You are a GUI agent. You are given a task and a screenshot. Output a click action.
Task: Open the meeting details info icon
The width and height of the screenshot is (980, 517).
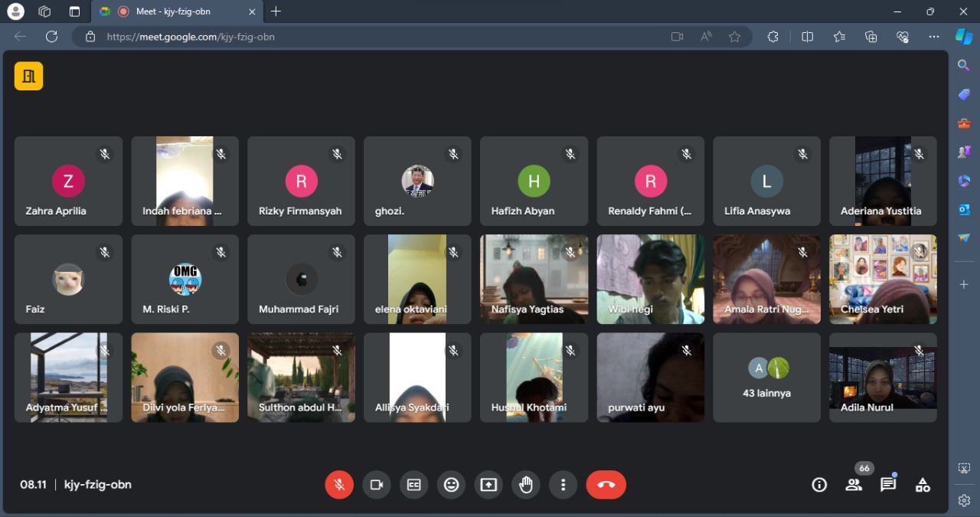click(x=819, y=485)
